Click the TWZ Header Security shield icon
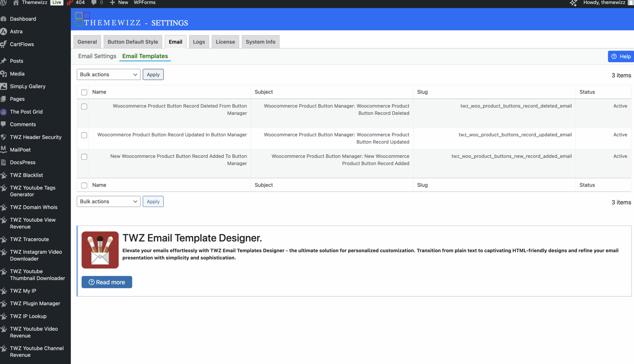634x364 pixels. (3, 137)
